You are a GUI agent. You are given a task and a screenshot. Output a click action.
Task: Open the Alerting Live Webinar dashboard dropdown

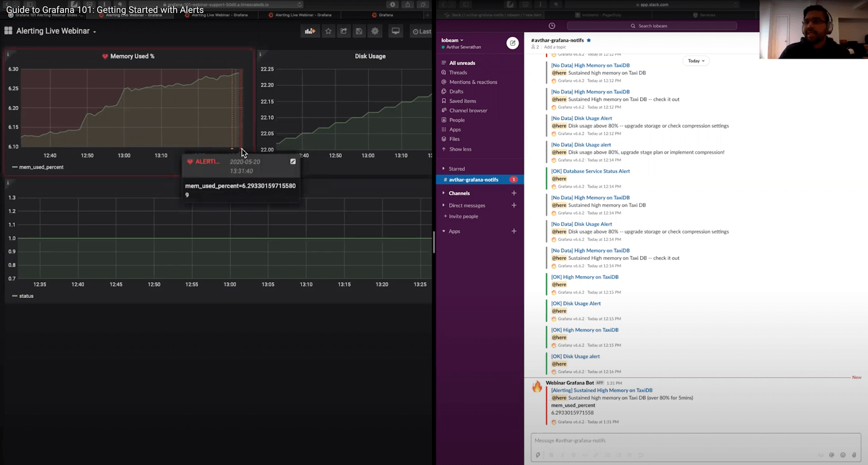pyautogui.click(x=55, y=31)
